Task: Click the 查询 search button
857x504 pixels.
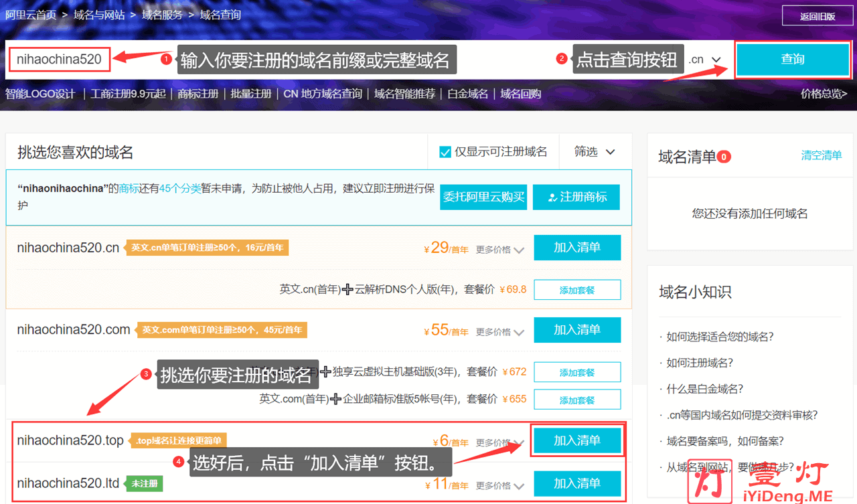Action: (x=793, y=60)
